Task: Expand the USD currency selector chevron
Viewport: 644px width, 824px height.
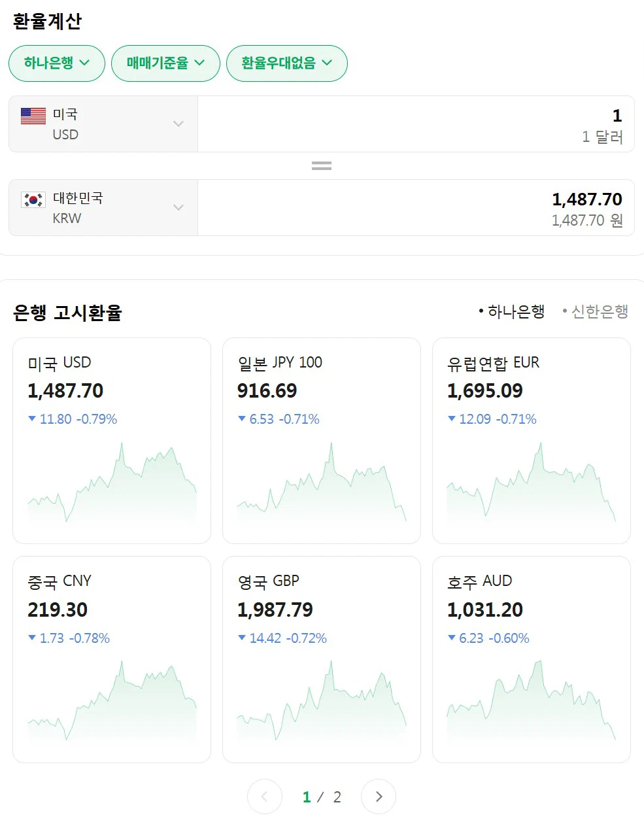Action: 178,124
